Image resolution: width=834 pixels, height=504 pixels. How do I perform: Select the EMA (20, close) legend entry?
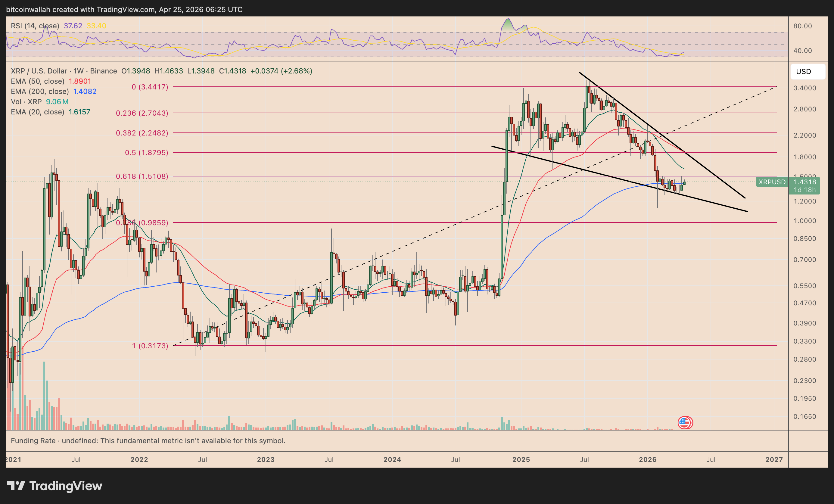pyautogui.click(x=38, y=112)
